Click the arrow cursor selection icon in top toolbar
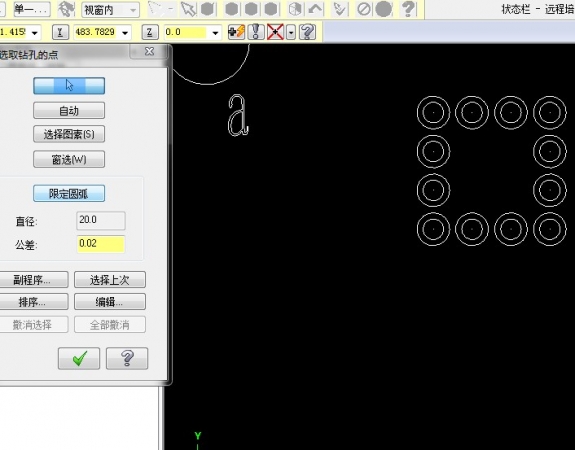This screenshot has height=450, width=575. point(188,9)
